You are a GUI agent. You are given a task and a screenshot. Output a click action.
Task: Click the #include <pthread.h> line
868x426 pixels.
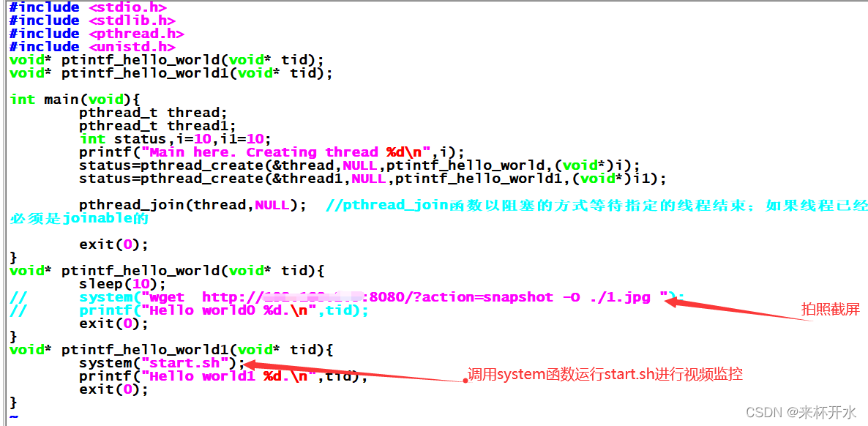tap(97, 33)
